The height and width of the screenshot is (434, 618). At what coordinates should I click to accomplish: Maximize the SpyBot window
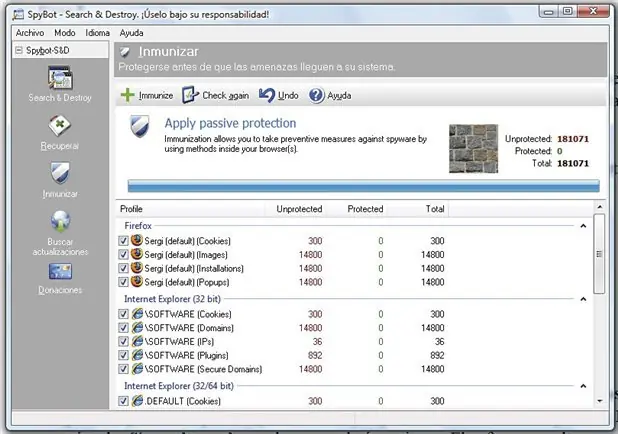[x=568, y=11]
